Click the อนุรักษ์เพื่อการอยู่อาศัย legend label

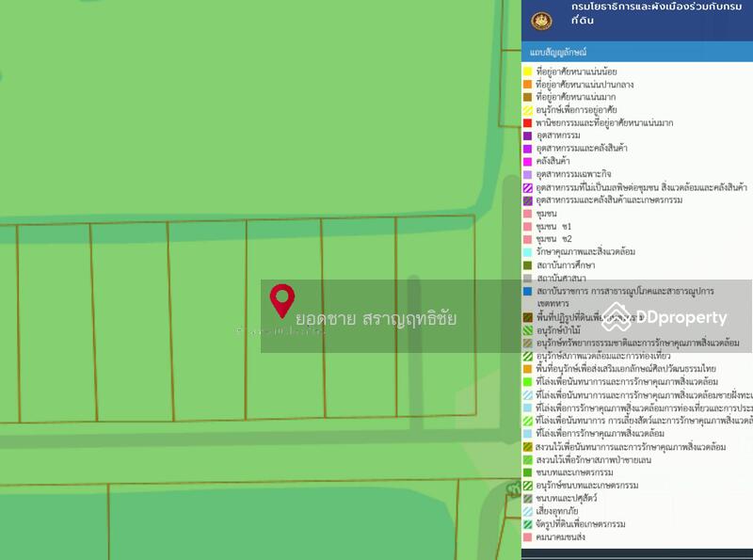[x=576, y=110]
